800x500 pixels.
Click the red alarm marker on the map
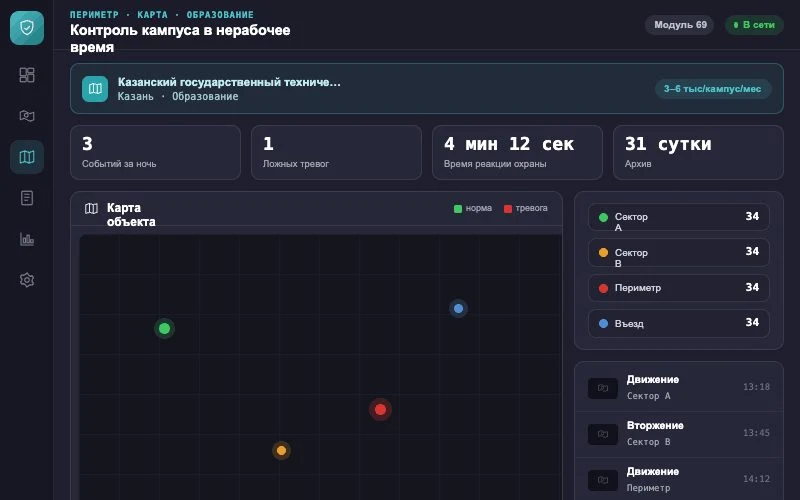(380, 409)
